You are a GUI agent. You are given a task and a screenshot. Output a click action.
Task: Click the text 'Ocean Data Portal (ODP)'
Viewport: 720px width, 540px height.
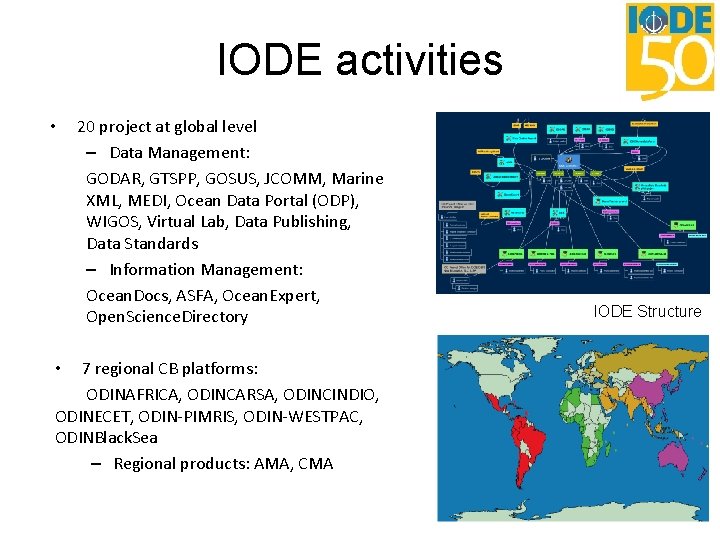(x=265, y=201)
